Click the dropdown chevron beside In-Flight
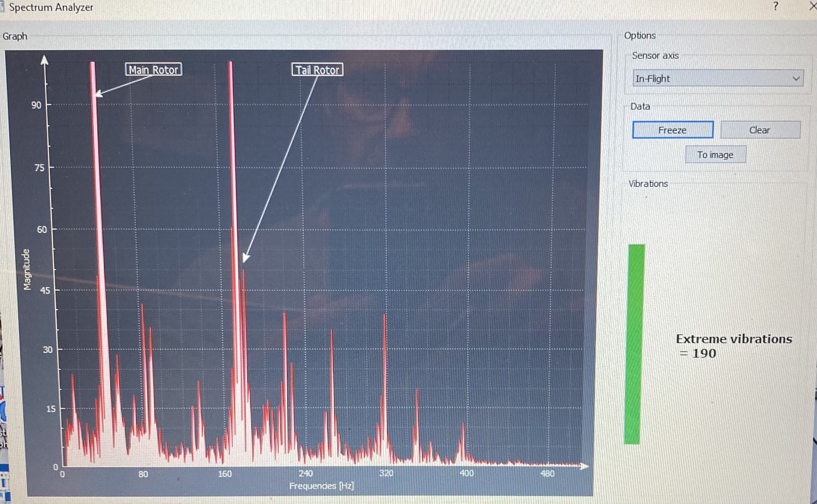The height and width of the screenshot is (504, 817). click(x=796, y=79)
